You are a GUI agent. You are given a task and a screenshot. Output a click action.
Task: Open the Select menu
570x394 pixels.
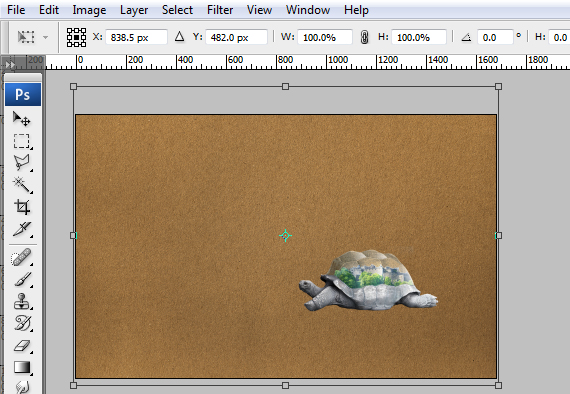(177, 10)
